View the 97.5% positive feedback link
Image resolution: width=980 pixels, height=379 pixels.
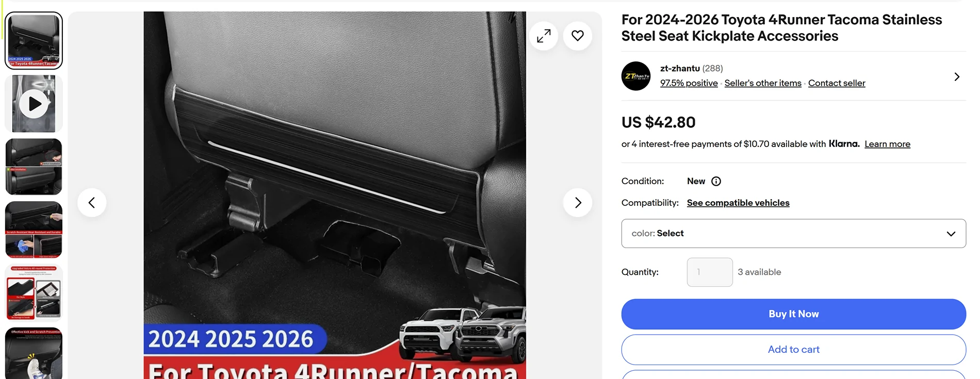[689, 83]
